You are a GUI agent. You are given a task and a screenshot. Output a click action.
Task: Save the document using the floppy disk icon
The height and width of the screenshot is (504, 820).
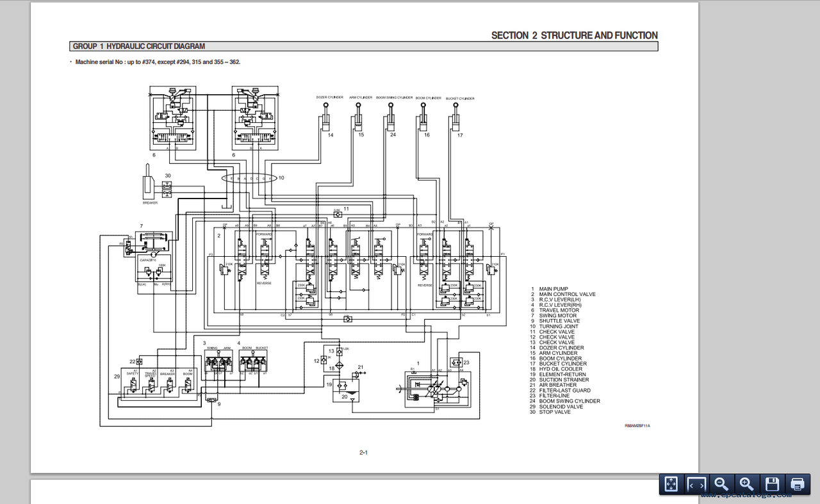click(x=772, y=484)
